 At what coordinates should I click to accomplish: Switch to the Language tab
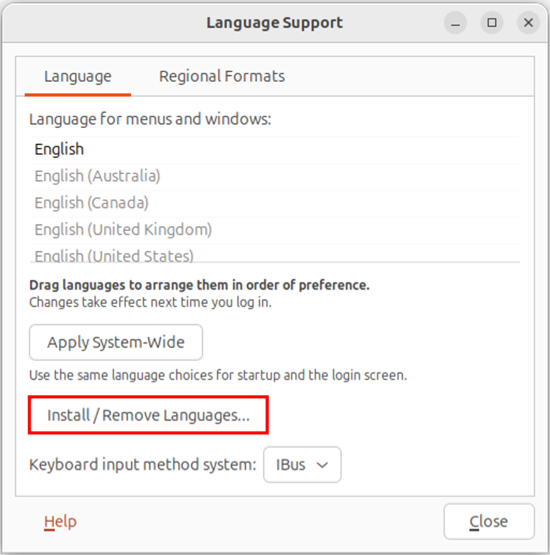[x=78, y=76]
